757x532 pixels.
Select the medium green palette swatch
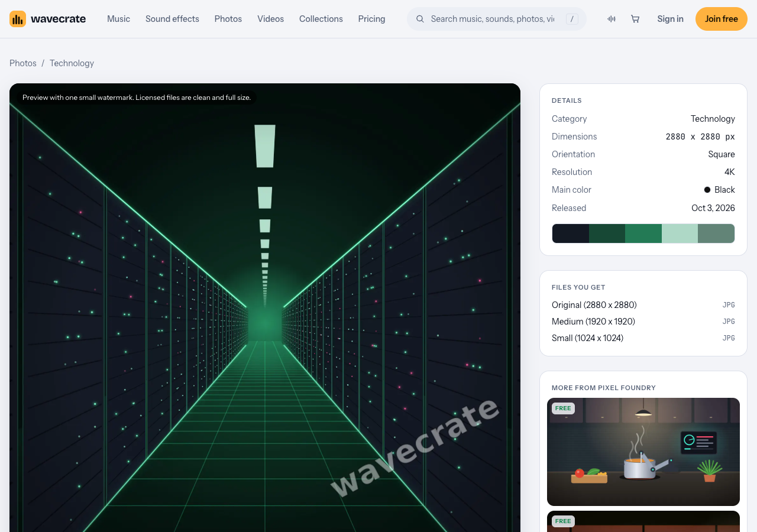(643, 233)
